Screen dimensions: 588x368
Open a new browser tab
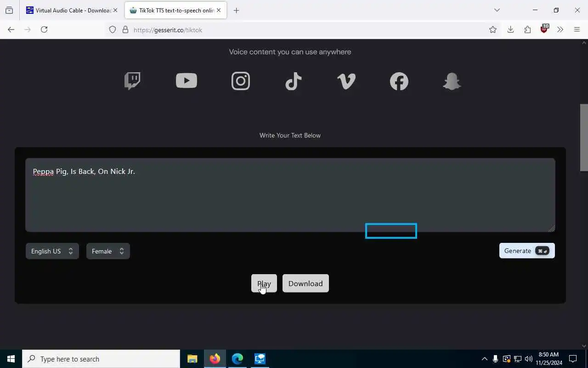236,10
